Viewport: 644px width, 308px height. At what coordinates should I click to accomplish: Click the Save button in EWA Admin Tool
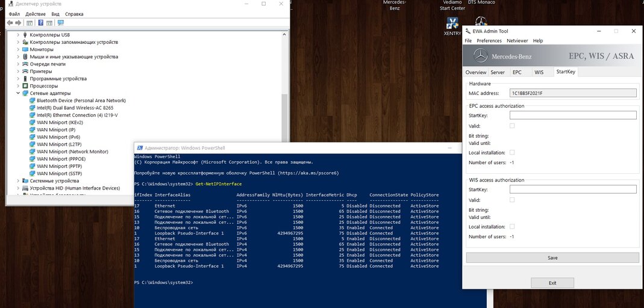(552, 257)
